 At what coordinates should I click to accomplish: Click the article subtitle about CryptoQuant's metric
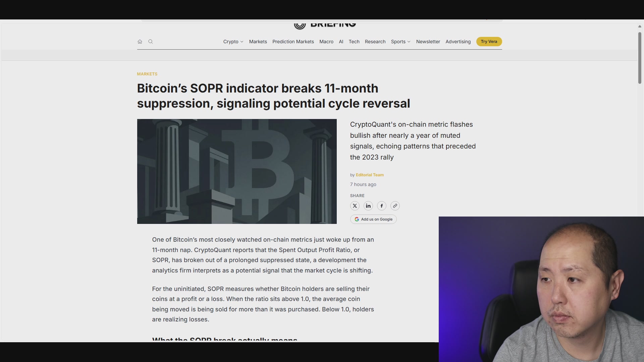pos(413,141)
